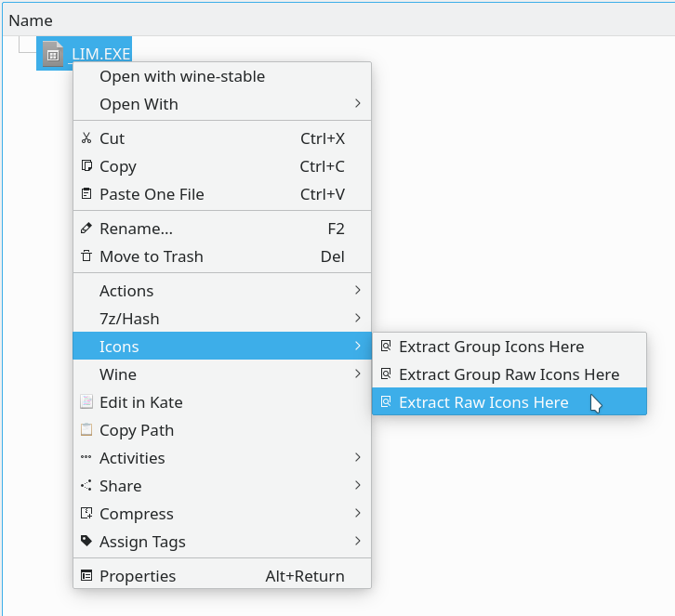Select the LIM.EXE file icon
The width and height of the screenshot is (675, 616).
pyautogui.click(x=53, y=54)
